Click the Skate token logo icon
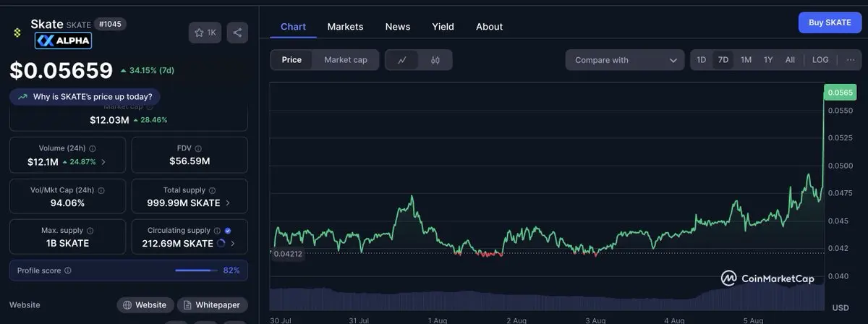Viewport: 868px width, 324px height. pos(18,33)
